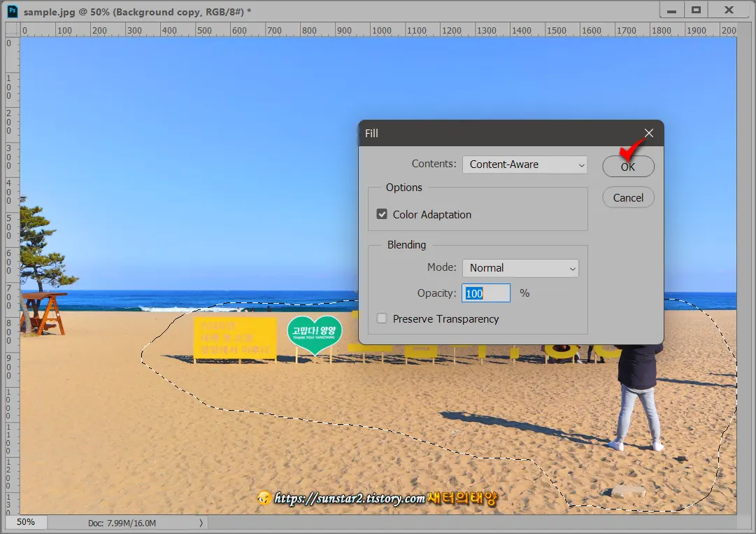This screenshot has width=756, height=534.
Task: Close the sample.jpg document window
Action: 729,10
